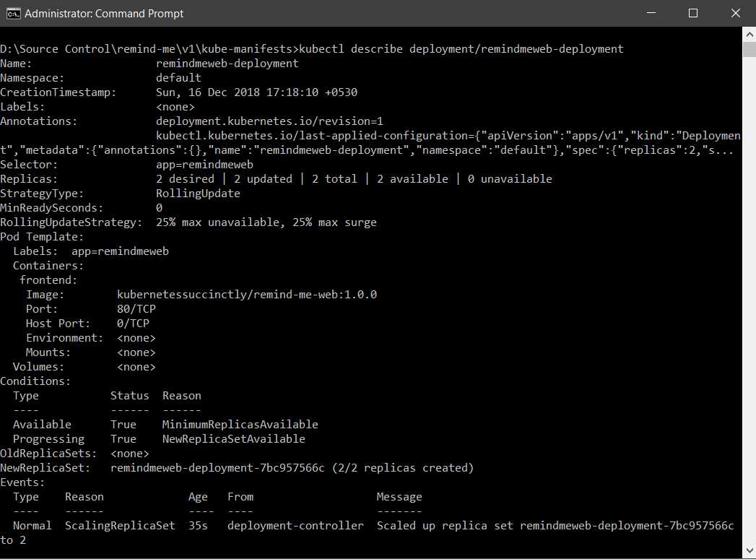Image resolution: width=756 pixels, height=559 pixels.
Task: Close the Command Prompt window
Action: (735, 13)
